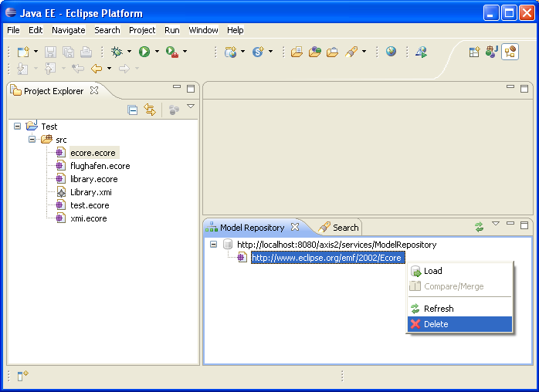Image resolution: width=539 pixels, height=392 pixels.
Task: Collapse the localhost ModelRepository node
Action: [x=213, y=245]
